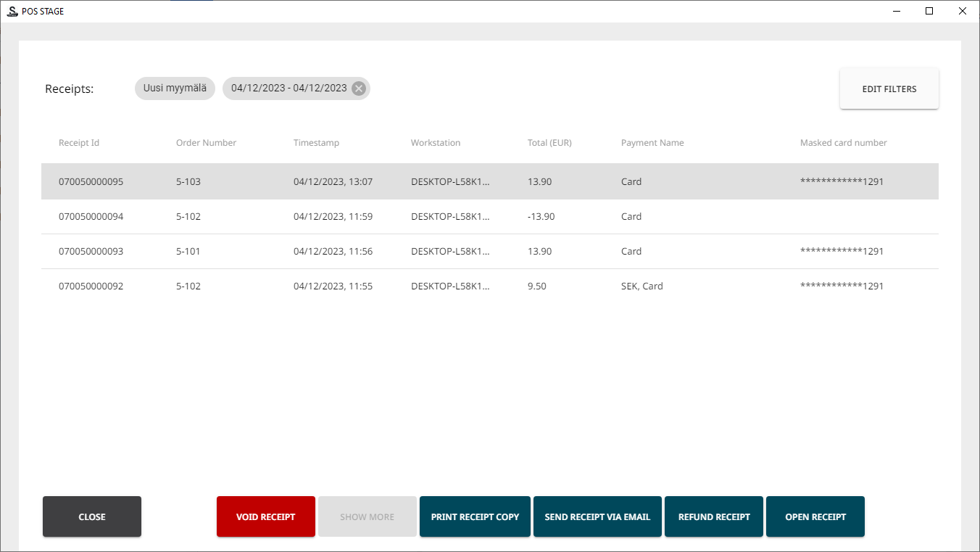The width and height of the screenshot is (980, 552).
Task: Click the Payment Name column header
Action: 652,143
